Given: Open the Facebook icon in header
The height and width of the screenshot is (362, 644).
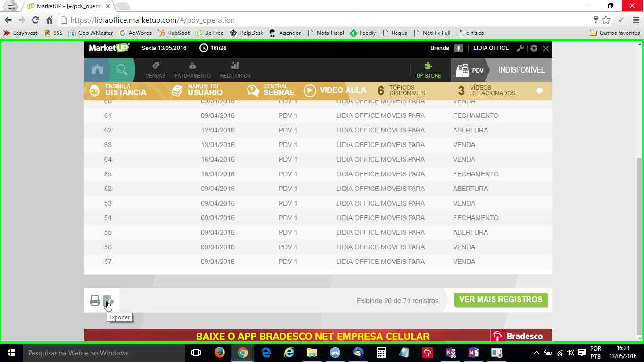Looking at the screenshot, I should 458,48.
